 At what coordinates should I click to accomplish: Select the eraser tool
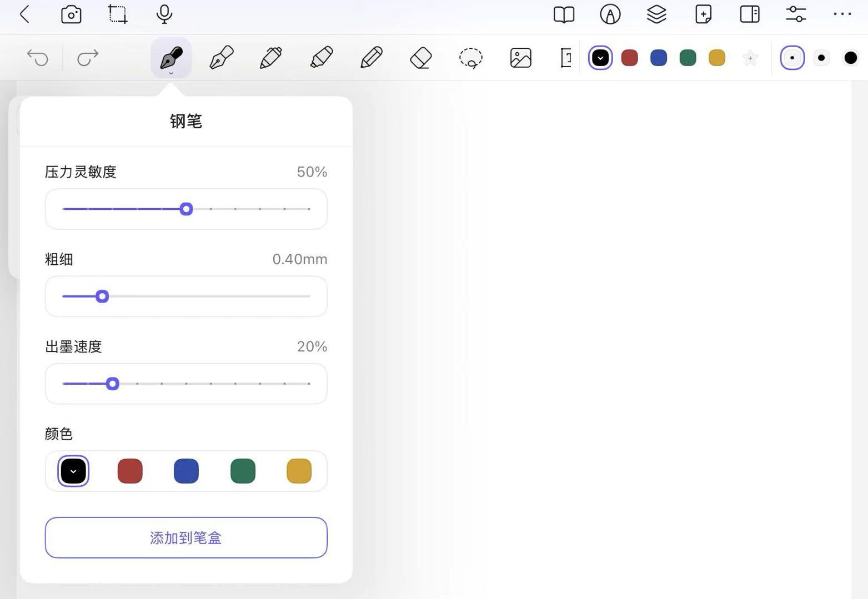(x=421, y=58)
